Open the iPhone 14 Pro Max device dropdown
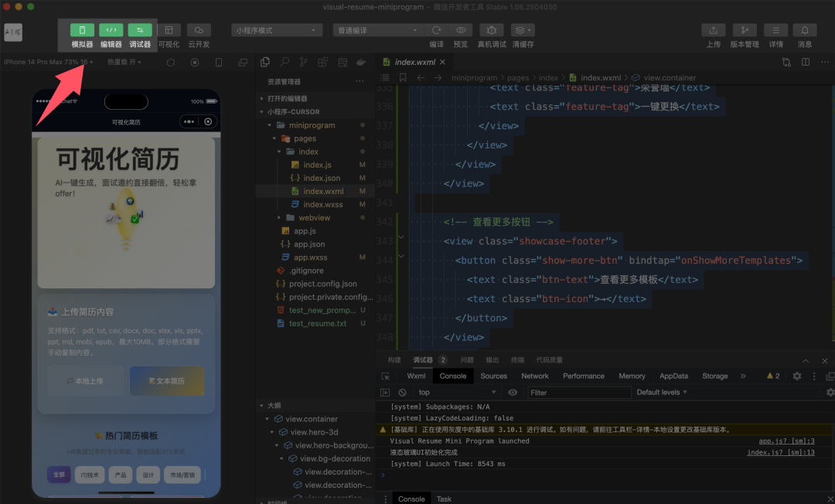This screenshot has height=504, width=835. click(48, 62)
